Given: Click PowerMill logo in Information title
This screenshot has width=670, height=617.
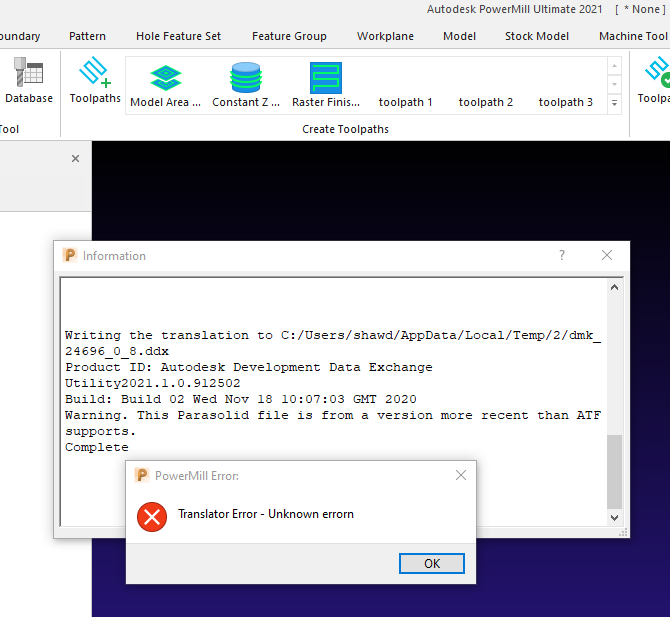Looking at the screenshot, I should (70, 255).
